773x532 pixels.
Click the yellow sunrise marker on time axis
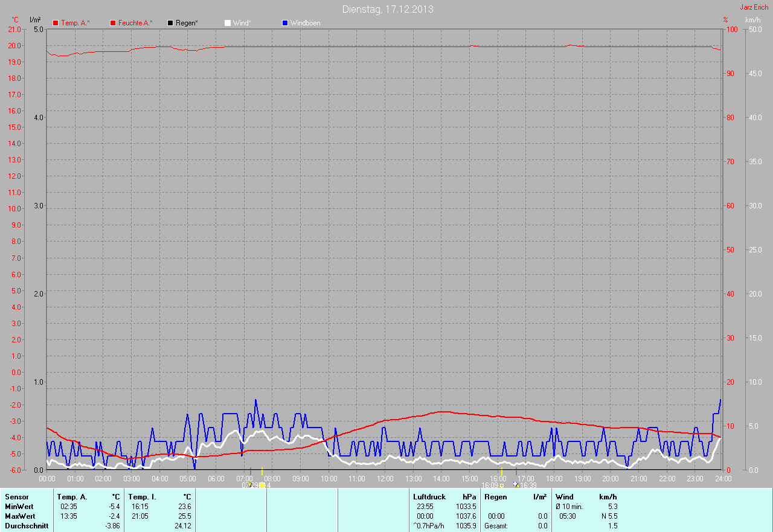[x=262, y=471]
